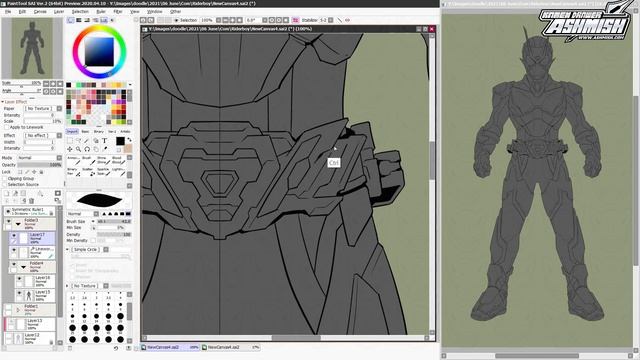Hide the Linework layer eye icon

pyautogui.click(x=14, y=250)
